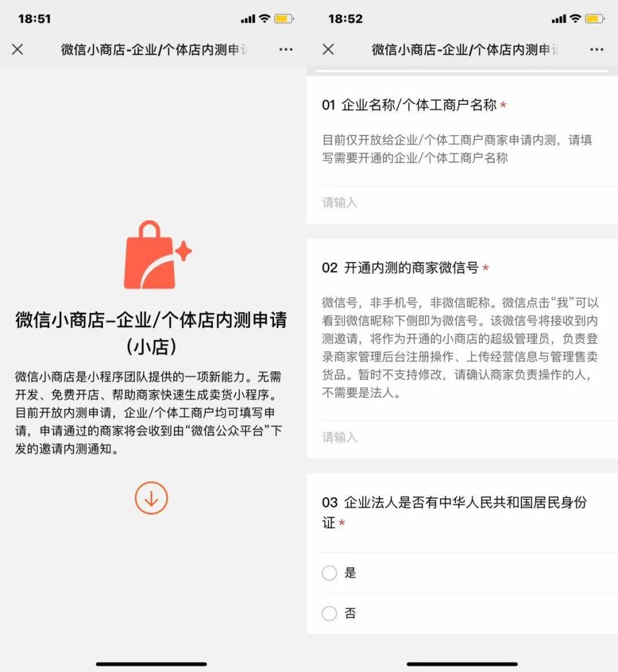Image resolution: width=618 pixels, height=672 pixels.
Task: Tap battery icon in right status bar
Action: (594, 19)
